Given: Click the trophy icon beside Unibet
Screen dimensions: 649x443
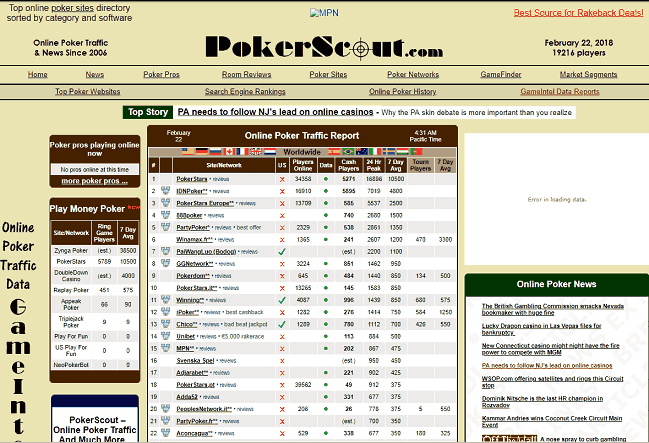Looking at the screenshot, I should click(x=166, y=336).
